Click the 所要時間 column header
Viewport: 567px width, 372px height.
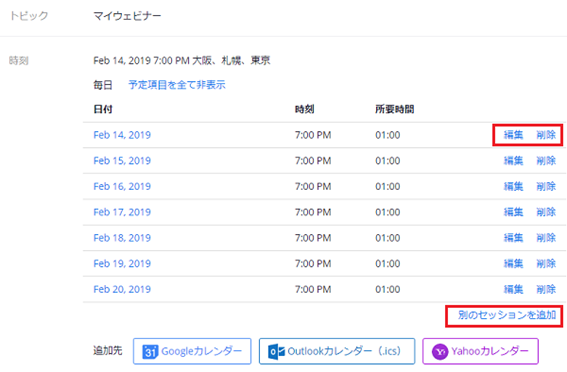pyautogui.click(x=395, y=109)
